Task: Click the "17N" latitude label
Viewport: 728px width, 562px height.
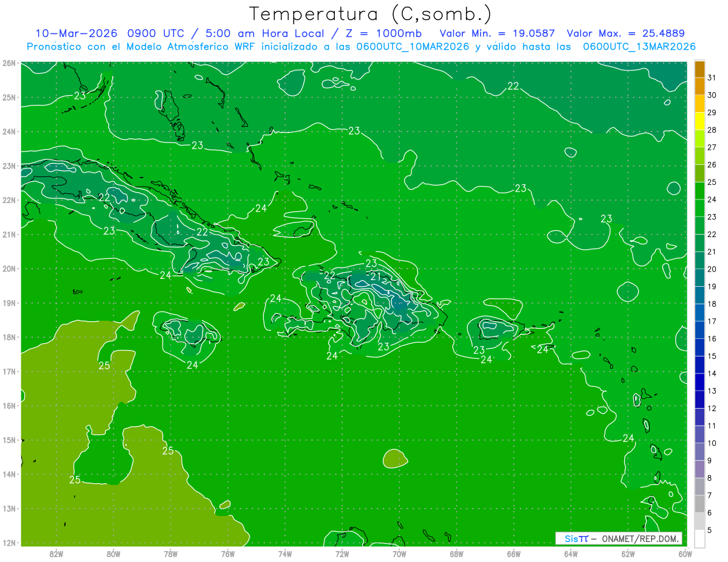Action: (x=8, y=372)
